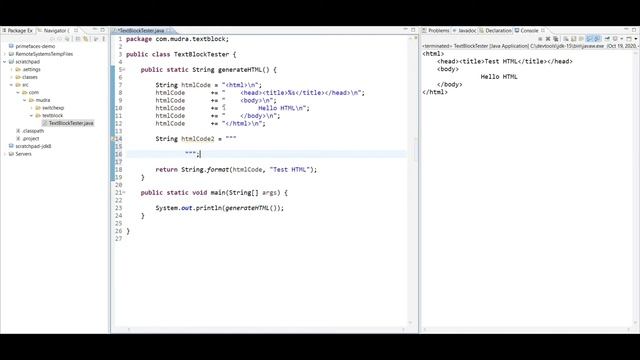Expand the RemoteSystemsTempFiles project
The height and width of the screenshot is (360, 640).
pos(5,54)
